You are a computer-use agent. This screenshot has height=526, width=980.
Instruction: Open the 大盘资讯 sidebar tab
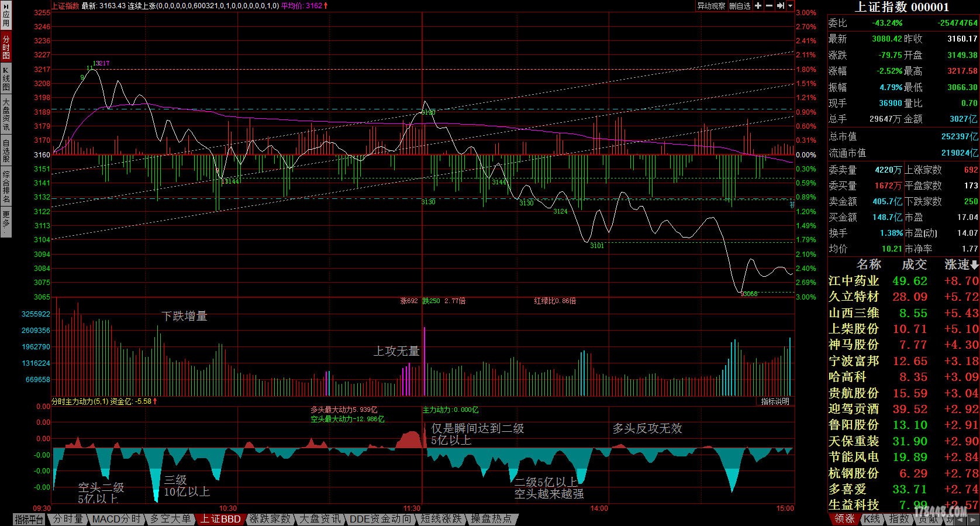click(6, 115)
